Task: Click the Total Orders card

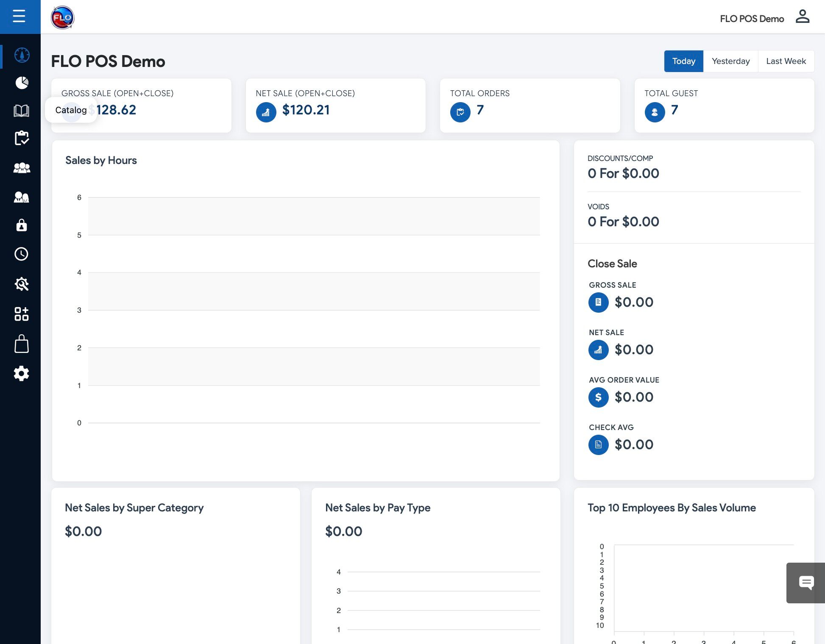Action: [x=530, y=105]
